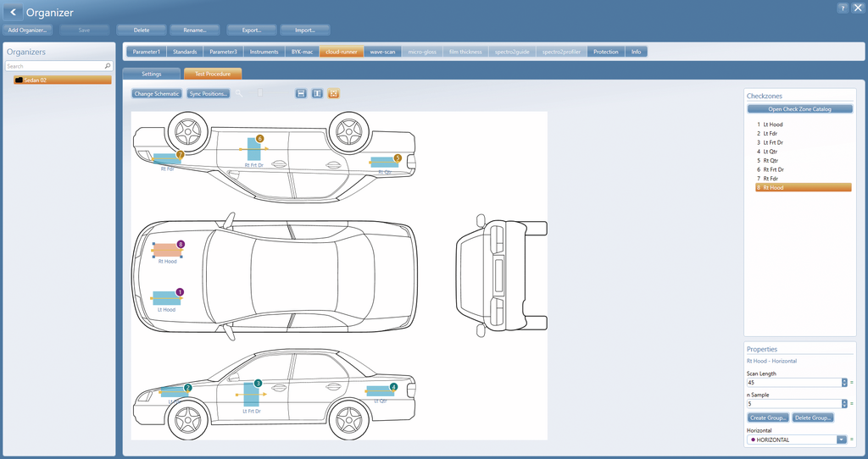This screenshot has height=459, width=868.
Task: Open the Instruments tab
Action: pyautogui.click(x=264, y=52)
